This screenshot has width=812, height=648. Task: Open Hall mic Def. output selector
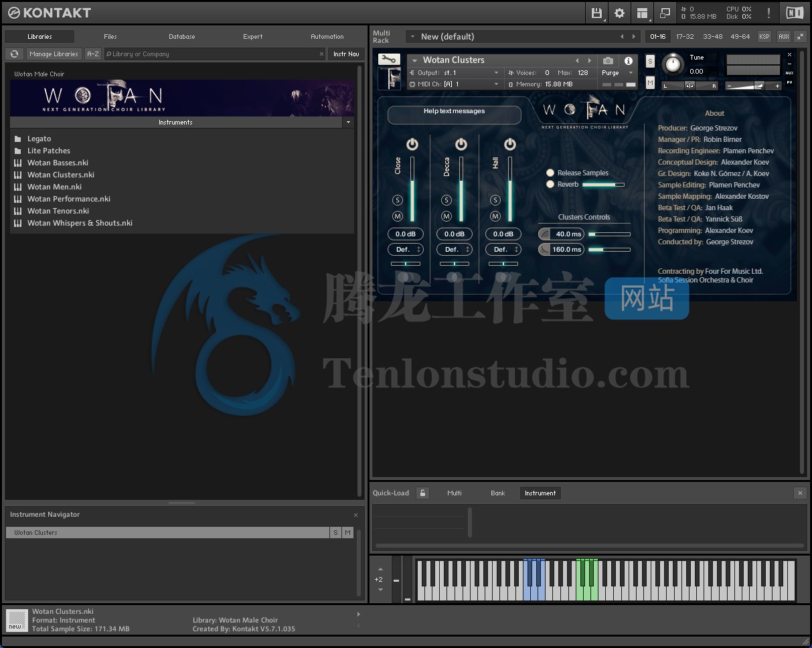(x=503, y=249)
